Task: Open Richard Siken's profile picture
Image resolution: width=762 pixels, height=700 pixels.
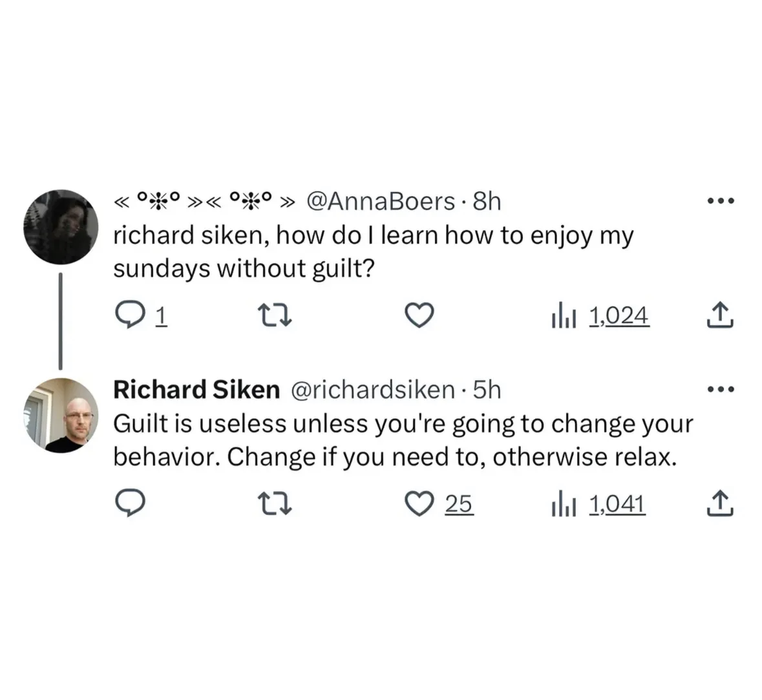Action: click(61, 415)
